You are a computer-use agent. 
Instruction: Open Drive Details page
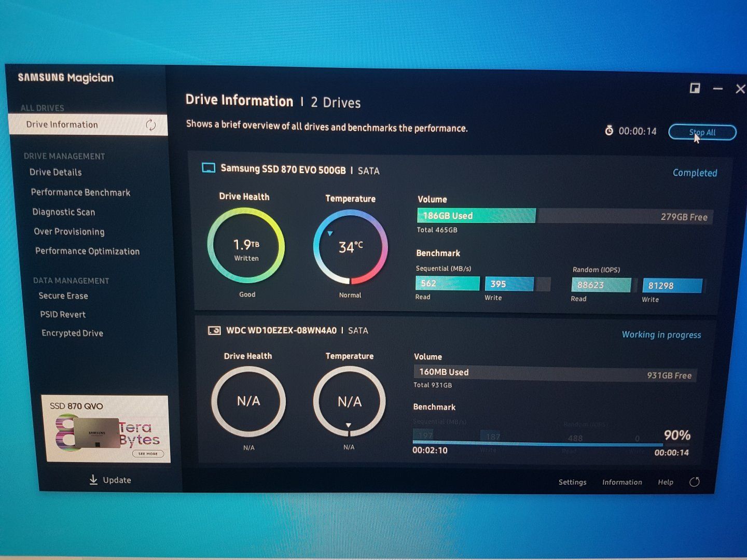point(56,172)
